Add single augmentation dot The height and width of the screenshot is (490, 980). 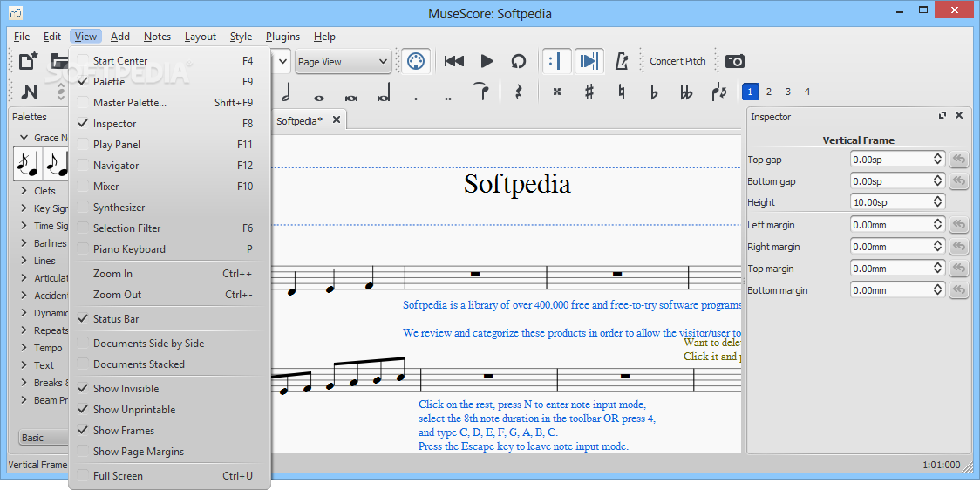[416, 99]
